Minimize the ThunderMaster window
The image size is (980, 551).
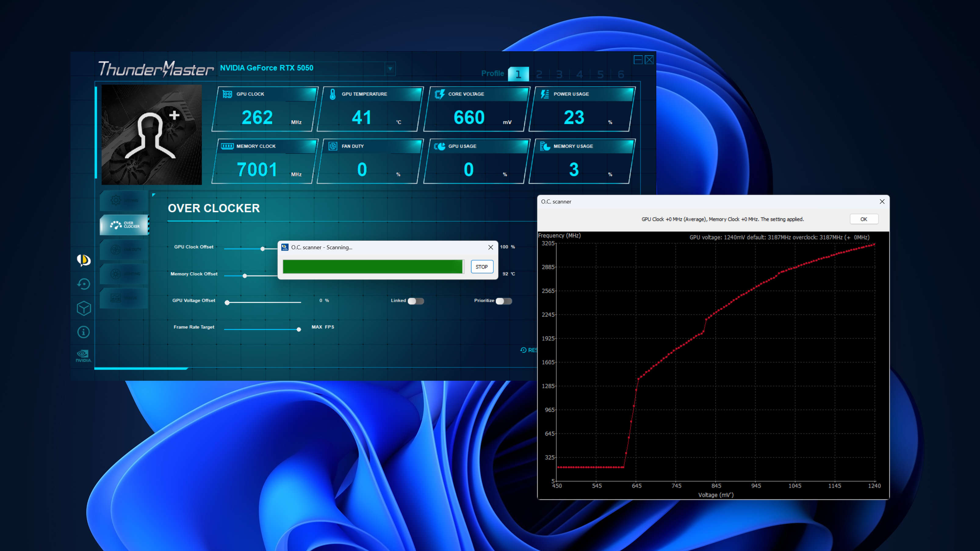tap(638, 60)
